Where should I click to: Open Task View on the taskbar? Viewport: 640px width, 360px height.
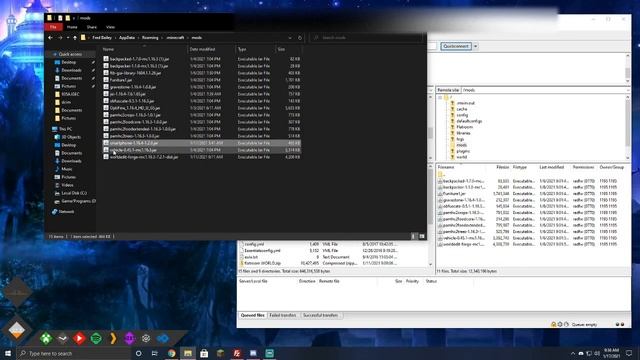pos(155,353)
